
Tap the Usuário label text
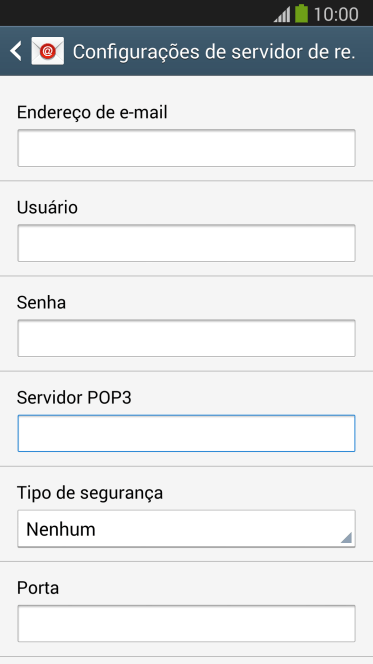(47, 208)
